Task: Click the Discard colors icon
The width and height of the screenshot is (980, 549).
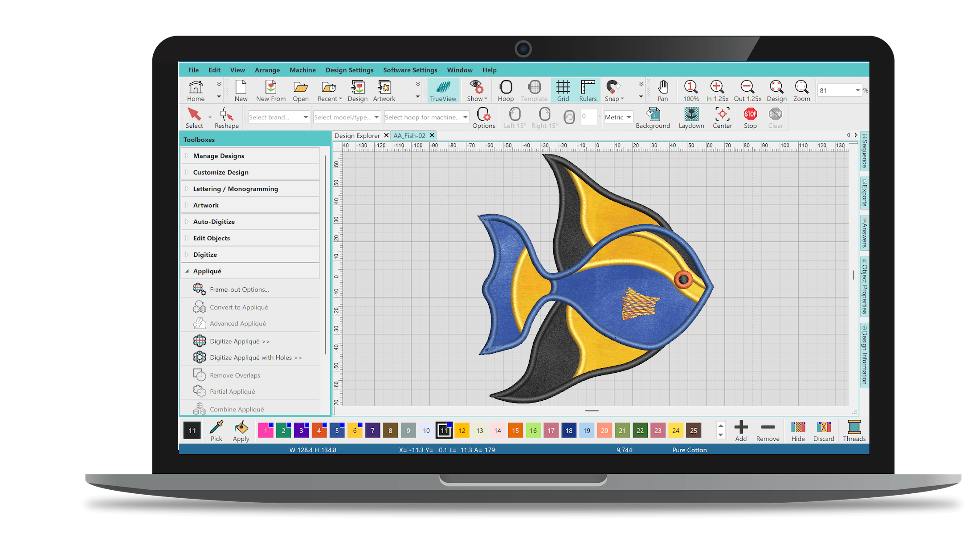Action: (824, 431)
